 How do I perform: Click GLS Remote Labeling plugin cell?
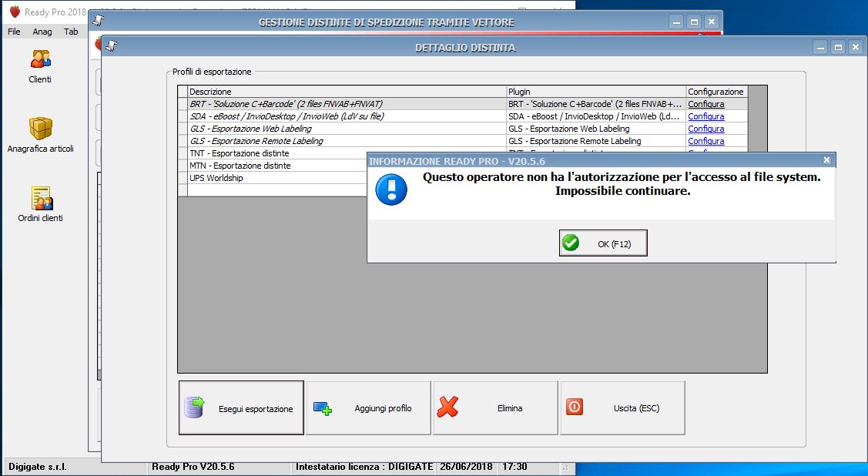596,141
